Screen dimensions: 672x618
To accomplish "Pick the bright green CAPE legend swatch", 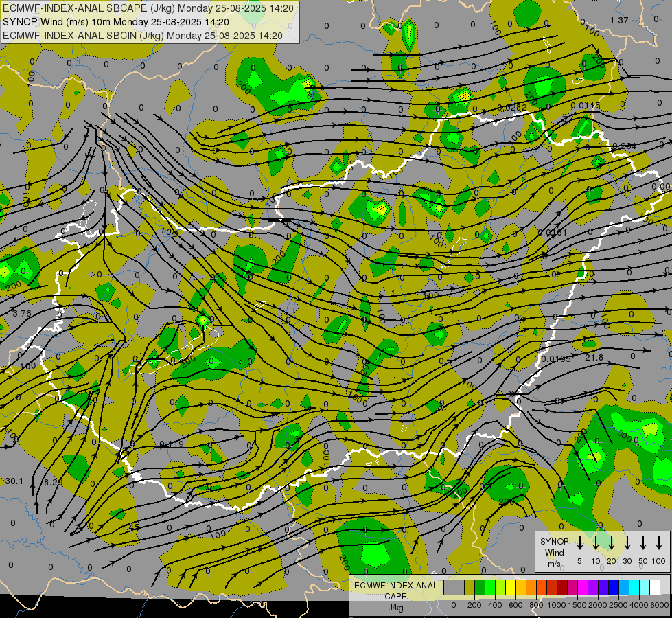I will click(x=490, y=588).
